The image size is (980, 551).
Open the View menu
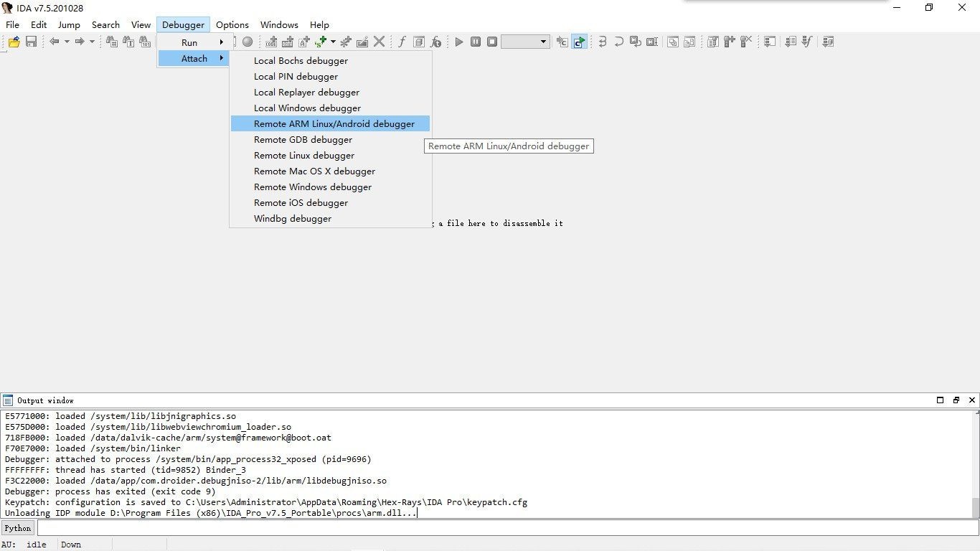click(x=141, y=24)
